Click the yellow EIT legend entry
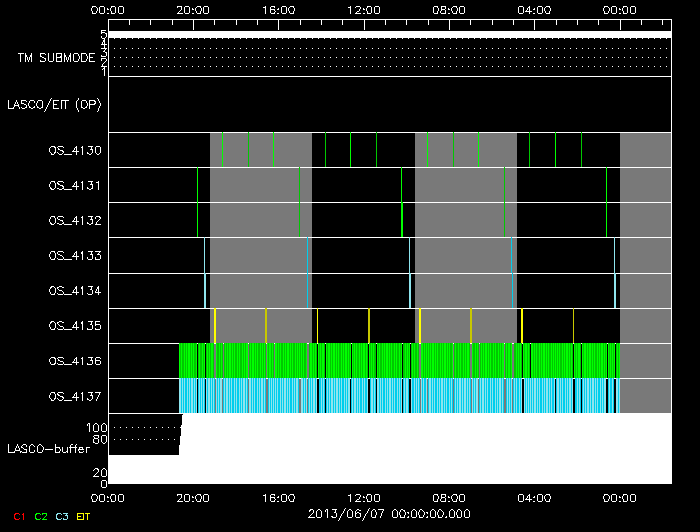Screen dimensions: 700x532 (83, 516)
